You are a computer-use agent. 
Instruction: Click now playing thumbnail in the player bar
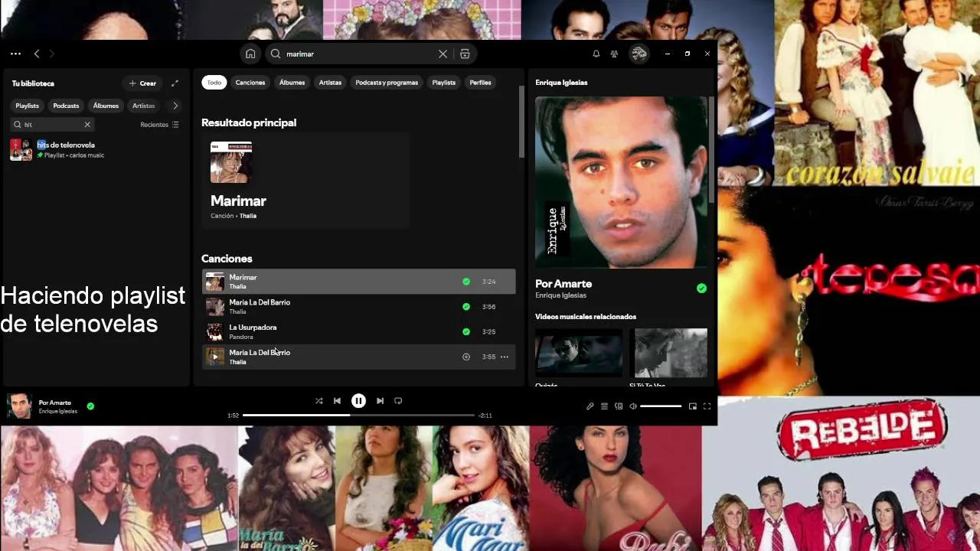click(19, 406)
